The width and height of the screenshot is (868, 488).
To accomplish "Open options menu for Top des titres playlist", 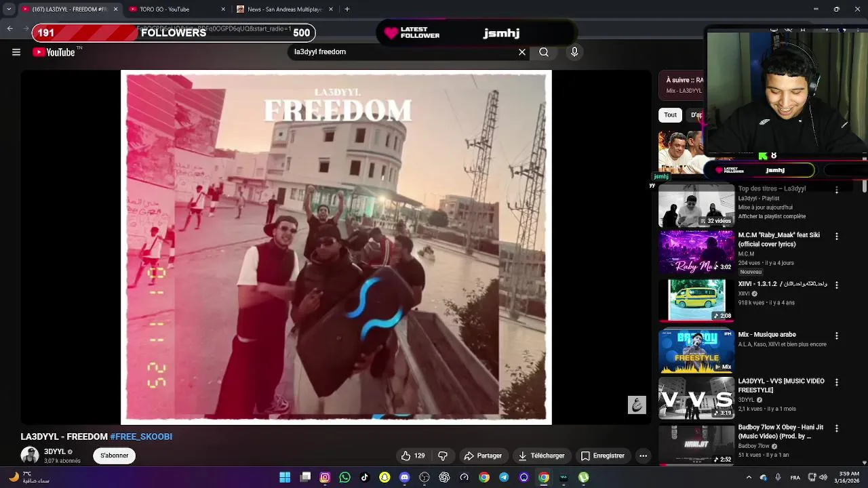I will pyautogui.click(x=836, y=190).
